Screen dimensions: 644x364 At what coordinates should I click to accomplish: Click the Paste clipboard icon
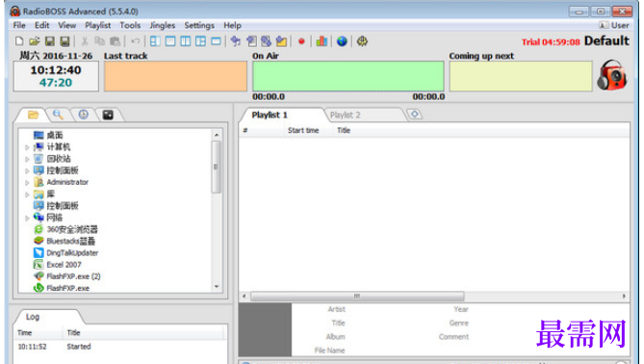click(116, 41)
